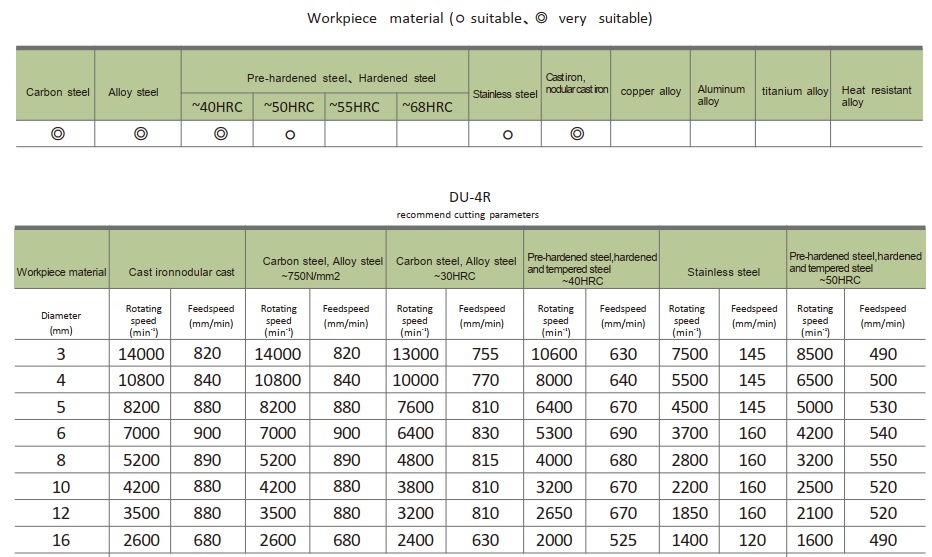Viewport: 932px width, 557px height.
Task: Click the suitable circle under Stainless steel
Action: point(508,135)
